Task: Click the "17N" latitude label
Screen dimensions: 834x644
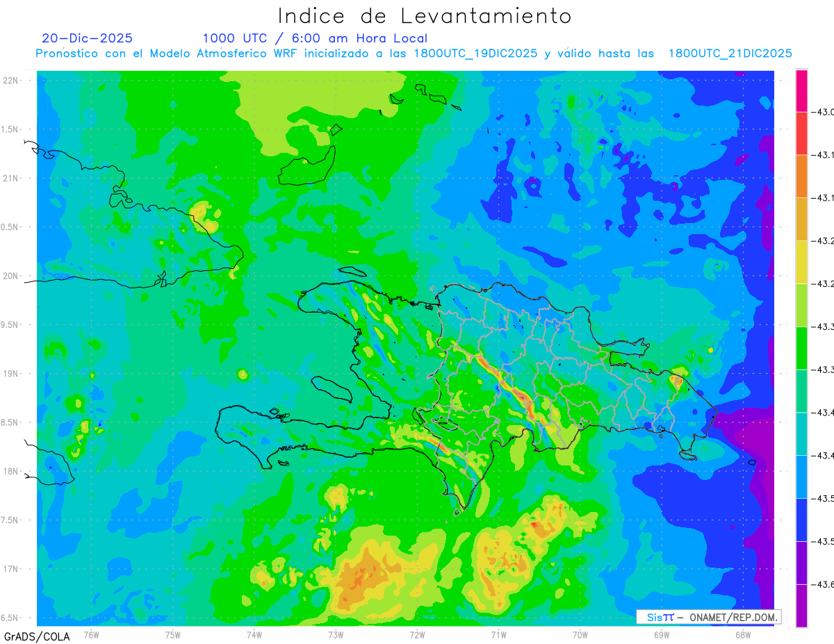Action: [10, 569]
